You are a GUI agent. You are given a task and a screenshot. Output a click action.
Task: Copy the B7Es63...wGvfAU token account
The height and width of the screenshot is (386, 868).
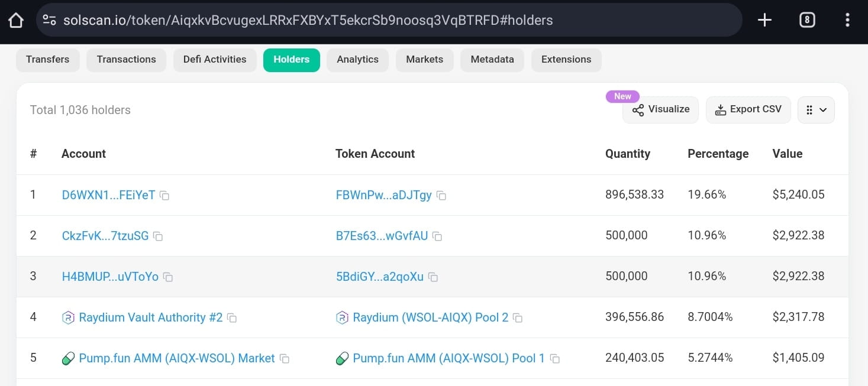tap(437, 236)
